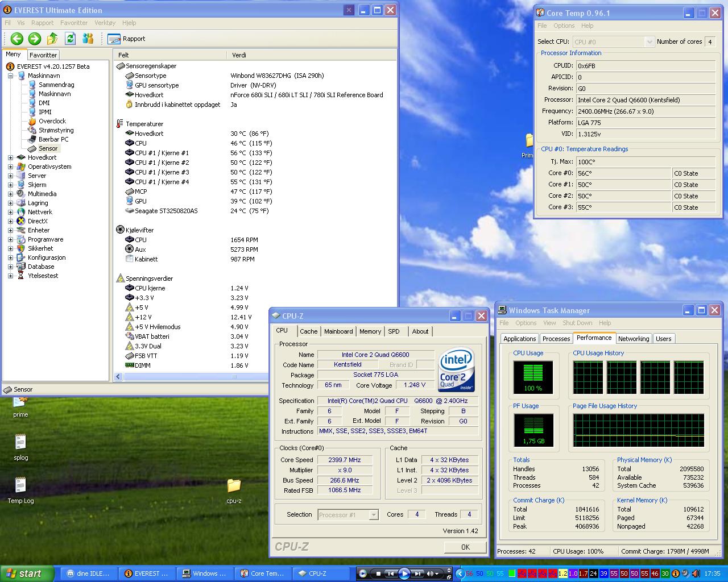This screenshot has height=582, width=728.
Task: Open the Options menu in Core Temp
Action: 564,26
